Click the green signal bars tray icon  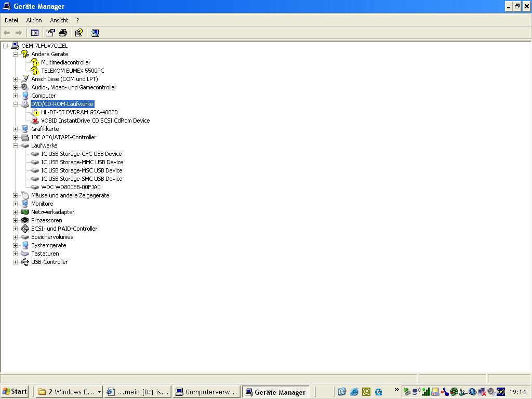click(x=426, y=392)
